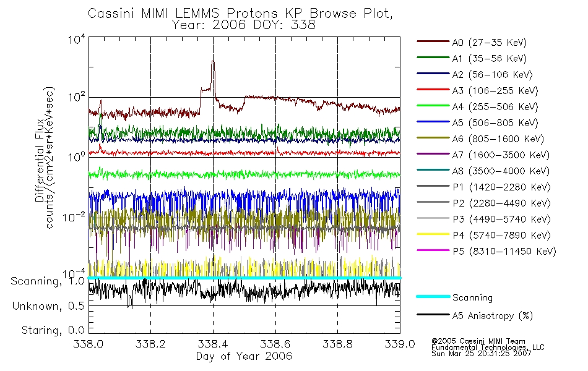
Task: Click the Year: 2006 DOY: 338 subtitle
Action: click(244, 25)
